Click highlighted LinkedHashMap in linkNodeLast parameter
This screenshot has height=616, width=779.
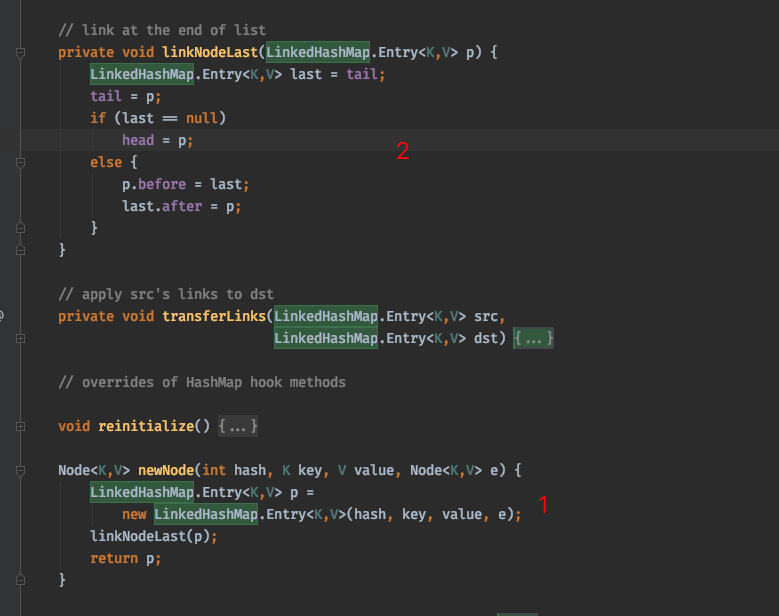click(318, 52)
